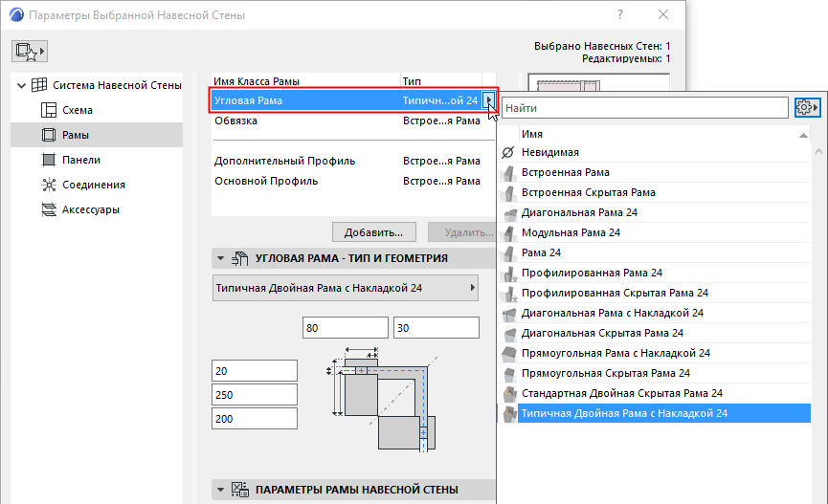The height and width of the screenshot is (504, 828).
Task: Open type popup arrow for Угловая Рама
Action: [489, 100]
